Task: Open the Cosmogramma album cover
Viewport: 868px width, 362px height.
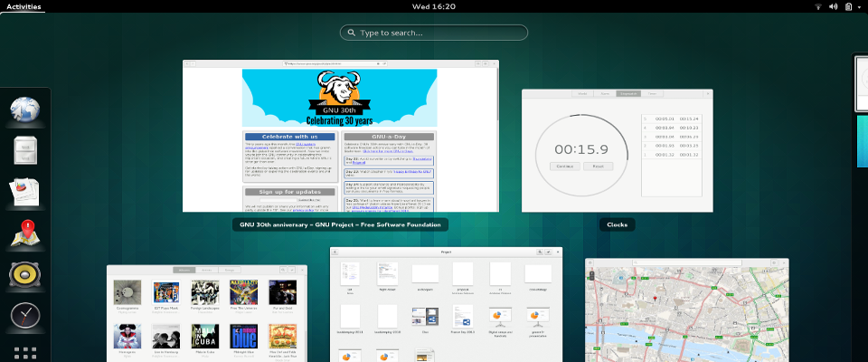Action: coord(127,292)
